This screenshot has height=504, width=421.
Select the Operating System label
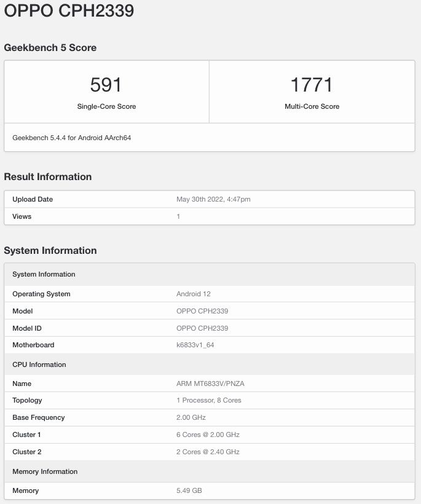coord(41,294)
